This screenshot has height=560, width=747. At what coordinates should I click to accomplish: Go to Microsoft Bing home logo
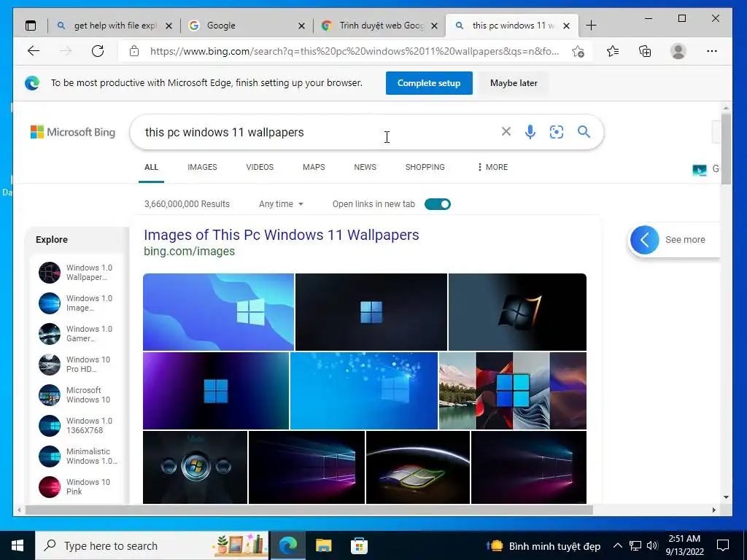pyautogui.click(x=73, y=132)
